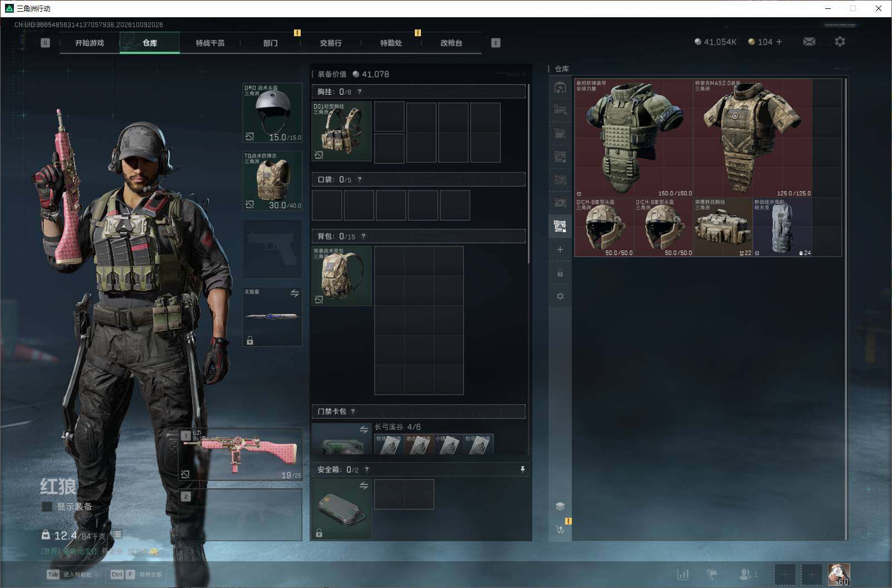The height and width of the screenshot is (588, 892).
Task: Swap the 北极星 melee weapon
Action: [295, 293]
